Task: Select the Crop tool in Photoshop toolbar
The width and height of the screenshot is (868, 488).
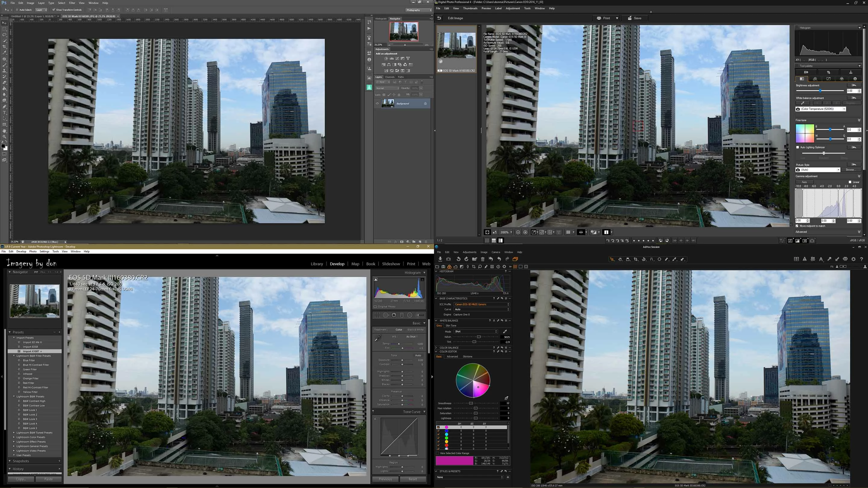Action: click(x=5, y=46)
